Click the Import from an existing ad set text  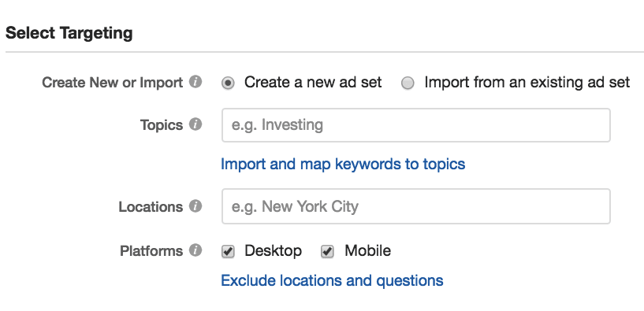point(527,83)
